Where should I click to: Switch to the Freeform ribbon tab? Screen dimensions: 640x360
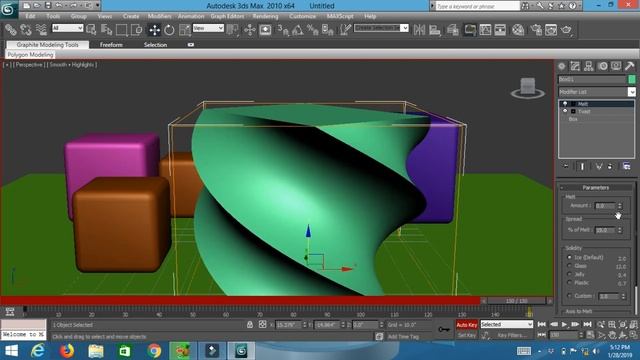(x=111, y=45)
